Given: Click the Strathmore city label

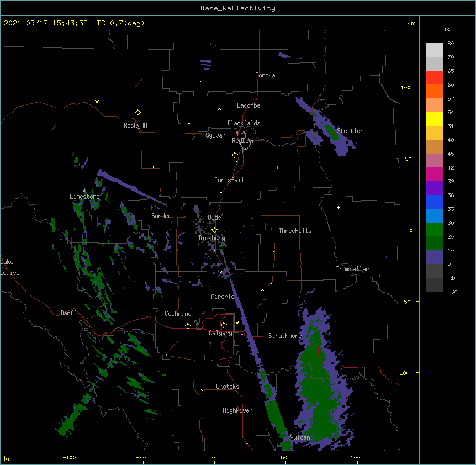Looking at the screenshot, I should point(285,336).
